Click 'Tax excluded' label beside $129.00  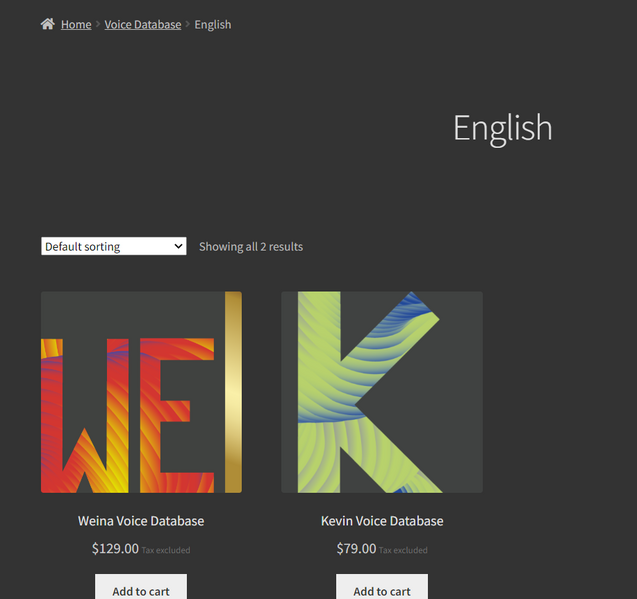tap(166, 550)
